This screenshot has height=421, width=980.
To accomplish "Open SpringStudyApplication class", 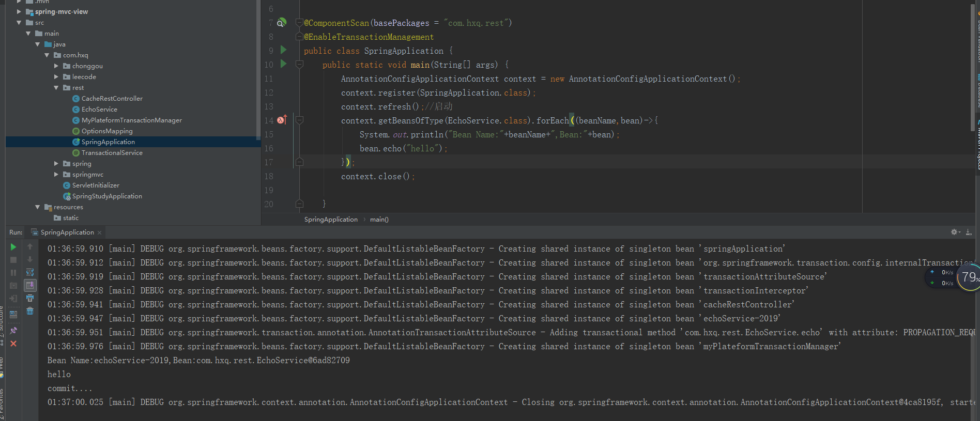I will coord(102,196).
